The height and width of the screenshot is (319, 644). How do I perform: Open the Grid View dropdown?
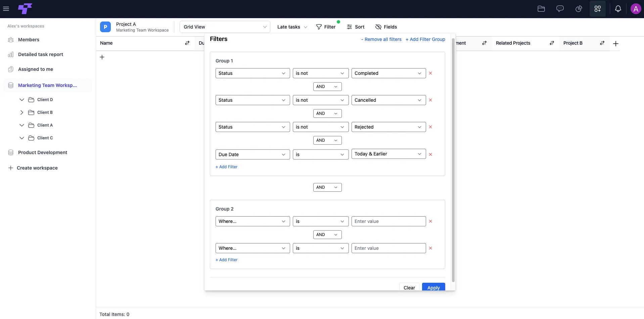pos(225,27)
